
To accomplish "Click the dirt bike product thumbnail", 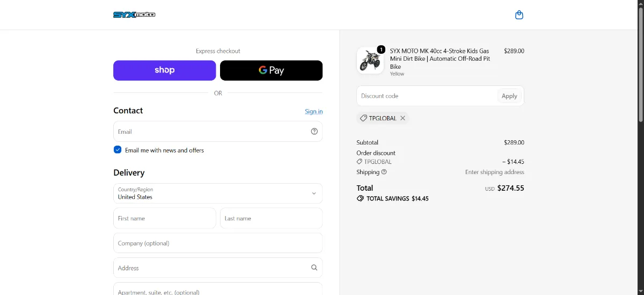I will [370, 60].
